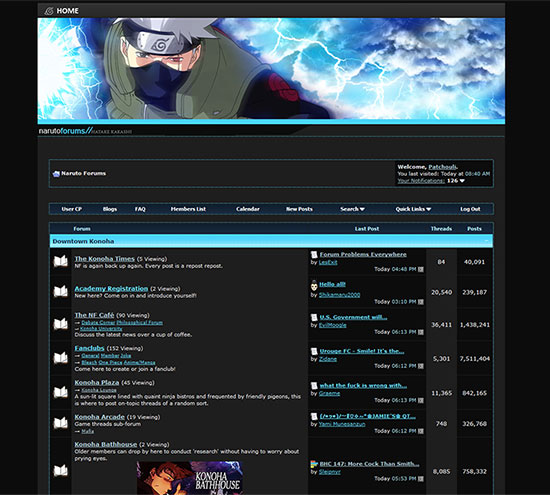Open Hello all! thread
The width and height of the screenshot is (550, 495).
click(333, 284)
